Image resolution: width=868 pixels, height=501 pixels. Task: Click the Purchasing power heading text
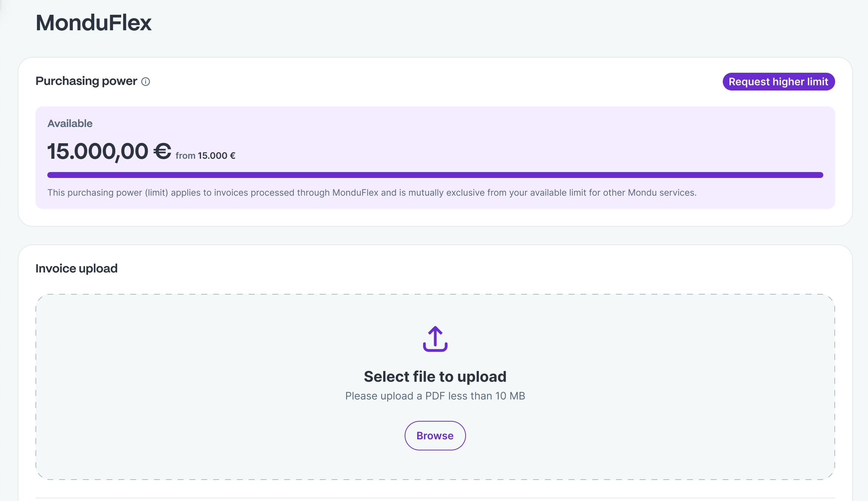coord(86,81)
